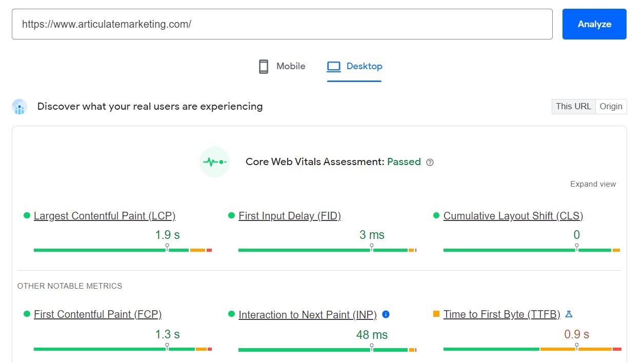The width and height of the screenshot is (644, 363).
Task: Open the Core Web Vitals pulse icon
Action: tap(215, 162)
